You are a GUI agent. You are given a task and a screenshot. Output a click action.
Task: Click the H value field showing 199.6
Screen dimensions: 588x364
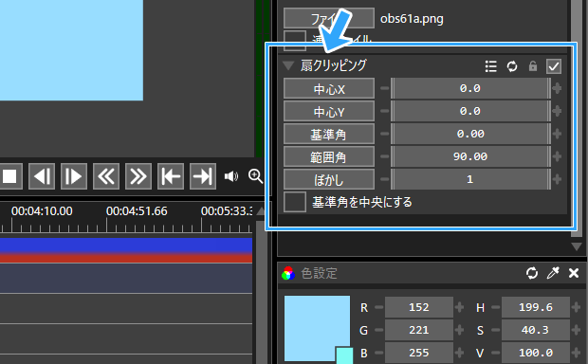tap(536, 307)
